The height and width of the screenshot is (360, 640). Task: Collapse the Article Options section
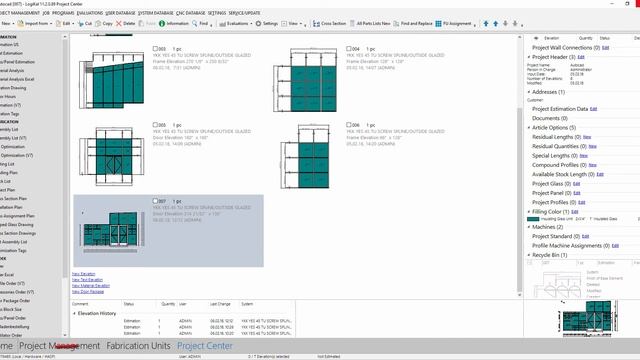529,128
